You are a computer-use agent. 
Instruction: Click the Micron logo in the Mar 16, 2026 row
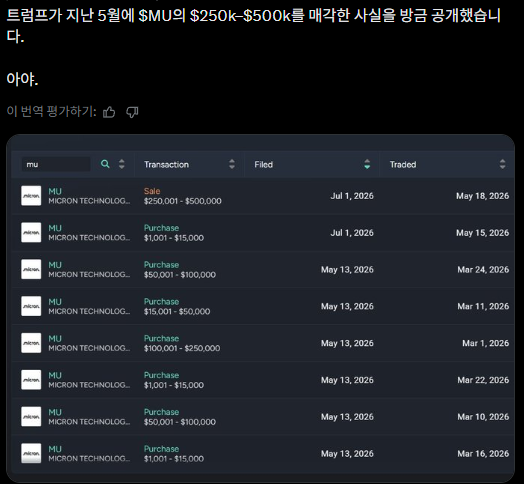(31, 453)
